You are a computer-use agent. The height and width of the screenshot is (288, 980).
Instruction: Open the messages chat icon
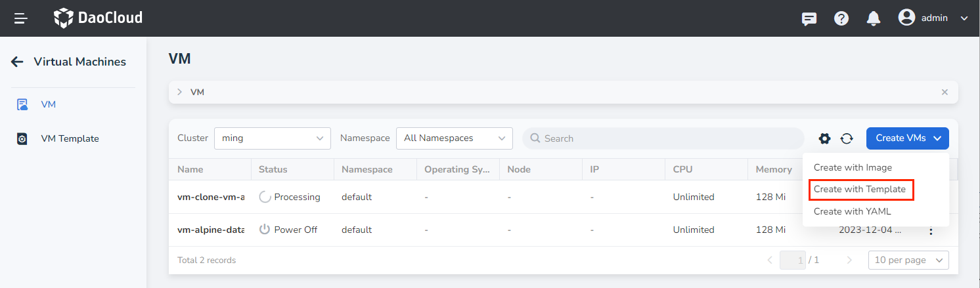809,18
